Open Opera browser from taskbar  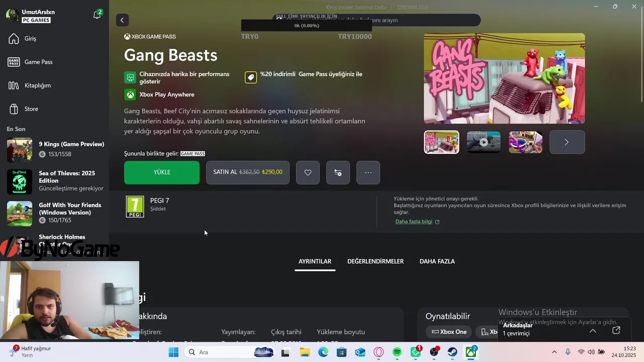point(378,352)
